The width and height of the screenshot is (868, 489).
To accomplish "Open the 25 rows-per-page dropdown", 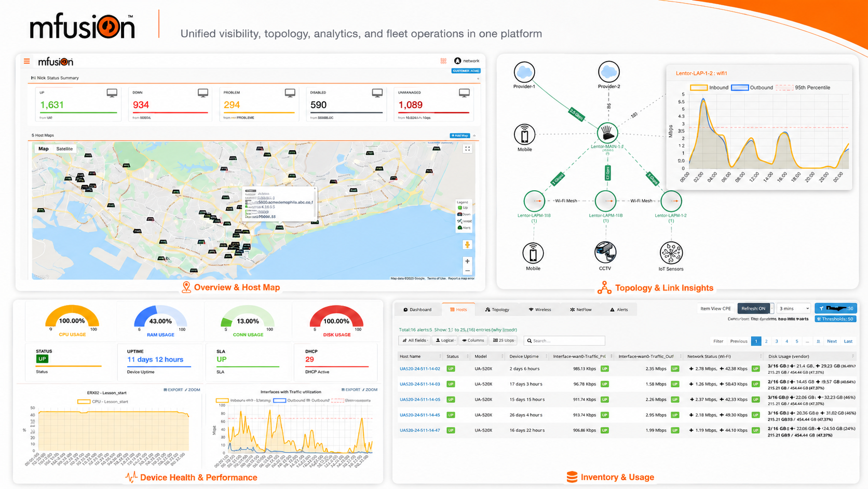I will (503, 340).
